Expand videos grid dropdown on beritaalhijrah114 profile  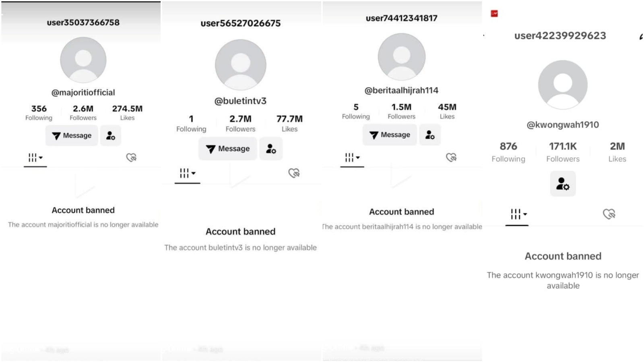(x=352, y=157)
